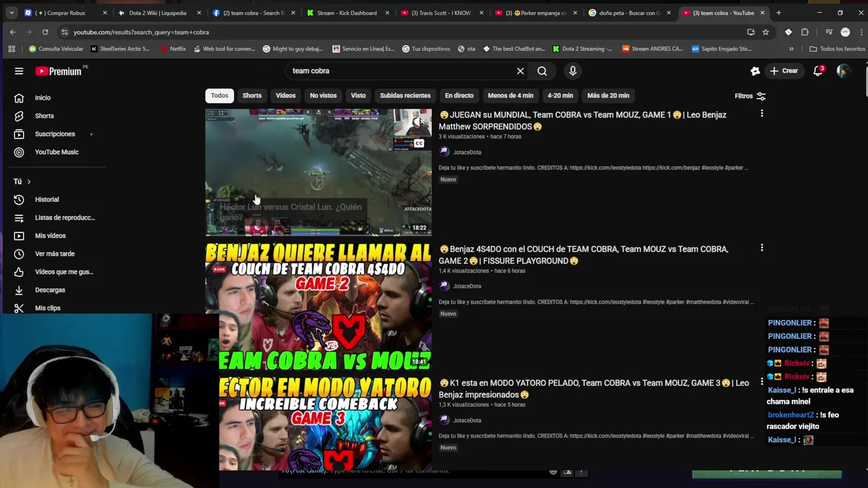Play the GAME 2 Benjaz thumbnail
This screenshot has height=488, width=868.
318,306
